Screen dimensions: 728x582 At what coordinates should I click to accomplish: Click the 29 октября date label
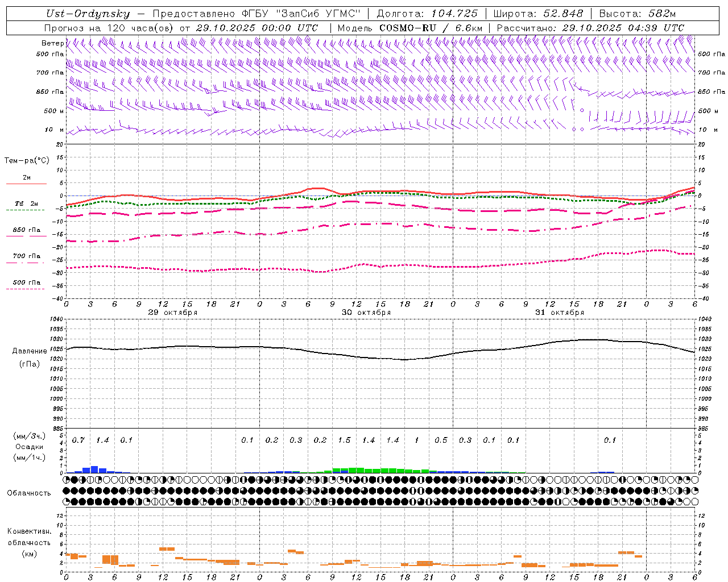[173, 313]
